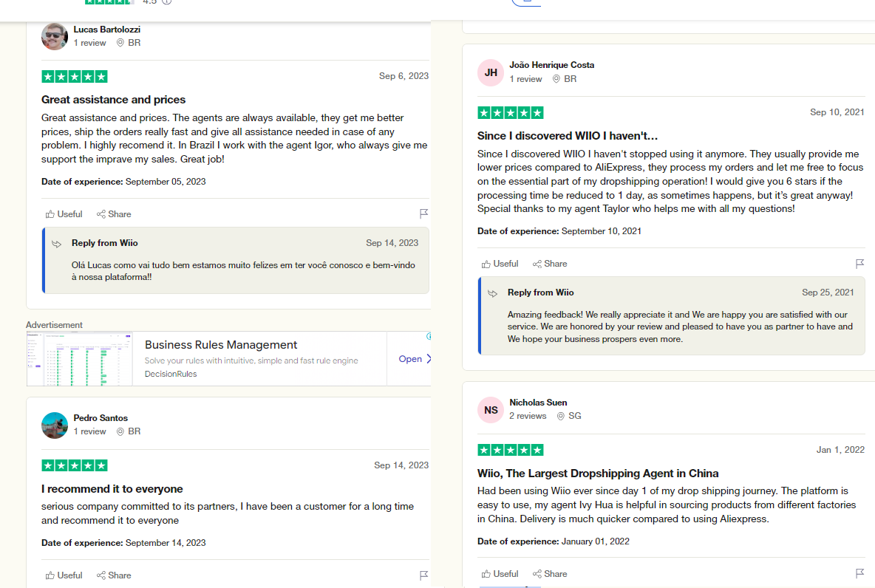Viewport: 875px width, 588px height.
Task: Click the João Henrique Costa reviewer name
Action: pyautogui.click(x=552, y=65)
